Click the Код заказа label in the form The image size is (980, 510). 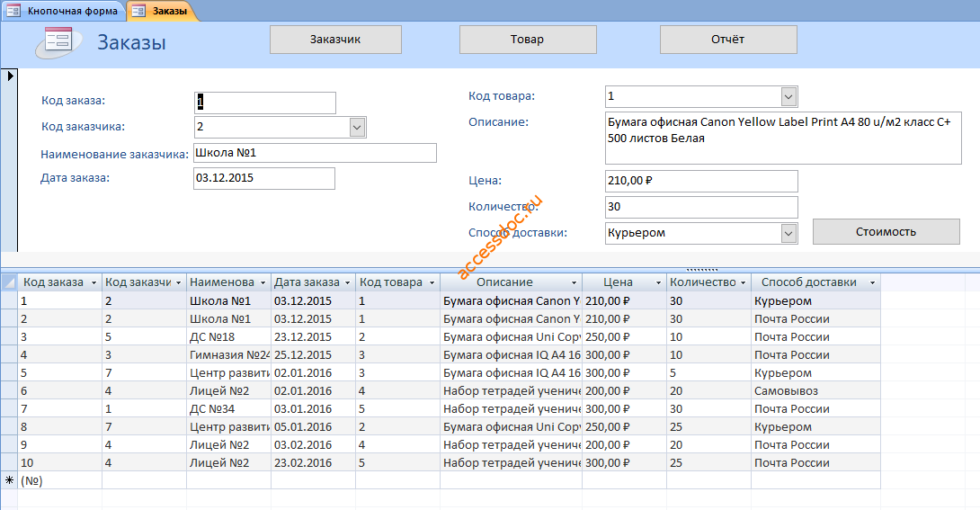(73, 101)
